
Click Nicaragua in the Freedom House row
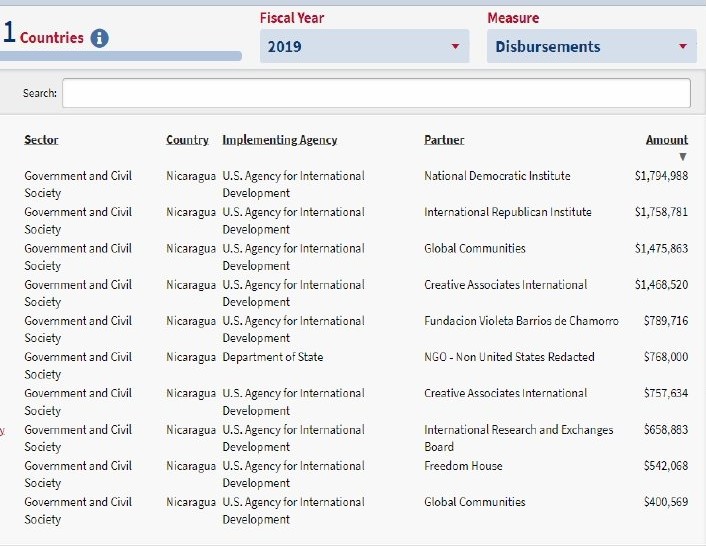pos(191,466)
